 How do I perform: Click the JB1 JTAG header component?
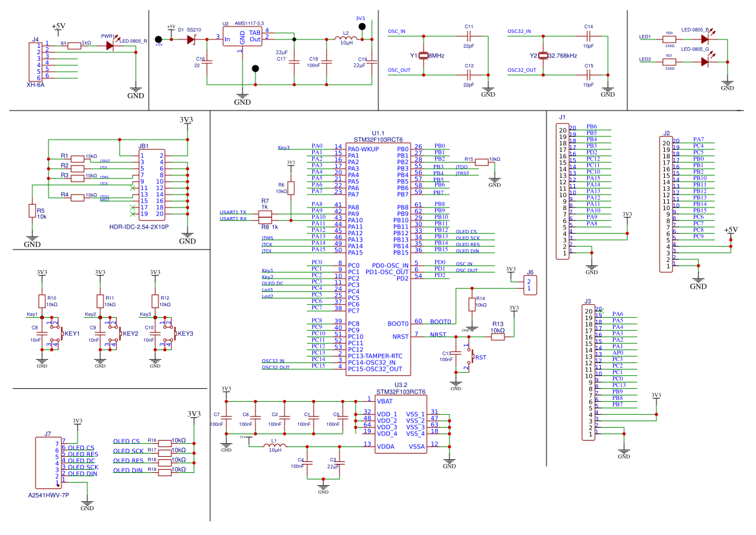point(151,184)
